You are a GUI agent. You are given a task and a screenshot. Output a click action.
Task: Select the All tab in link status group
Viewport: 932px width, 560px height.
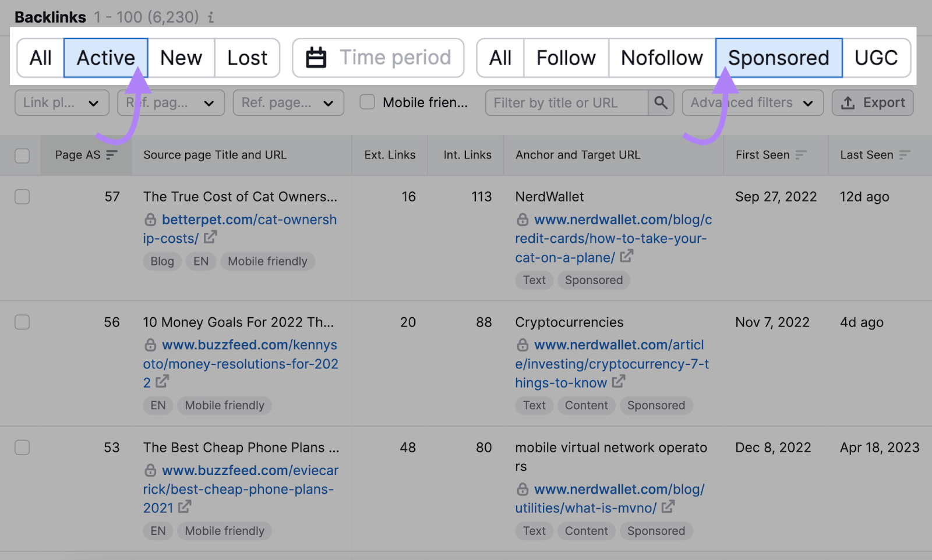[x=41, y=58]
